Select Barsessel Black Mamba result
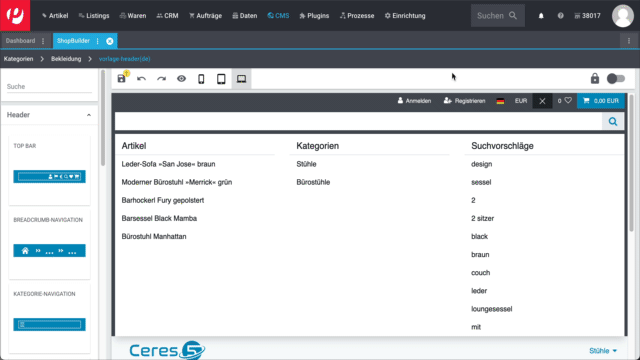The width and height of the screenshot is (640, 360). click(x=159, y=218)
